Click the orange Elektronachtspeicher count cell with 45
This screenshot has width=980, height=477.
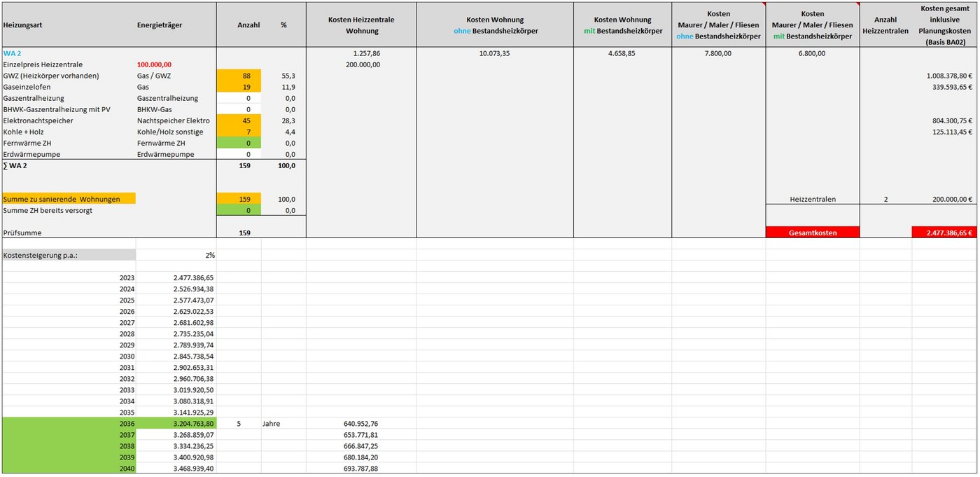click(x=239, y=120)
